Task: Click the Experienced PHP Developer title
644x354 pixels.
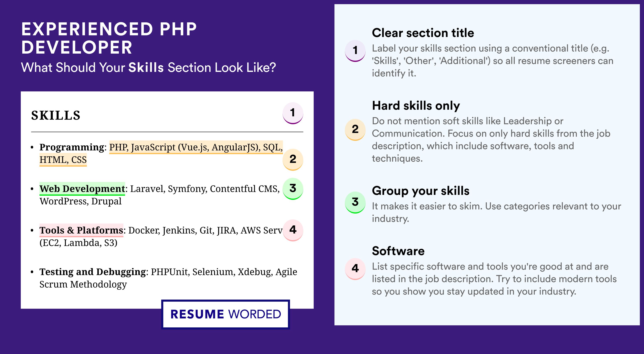Action: [109, 38]
